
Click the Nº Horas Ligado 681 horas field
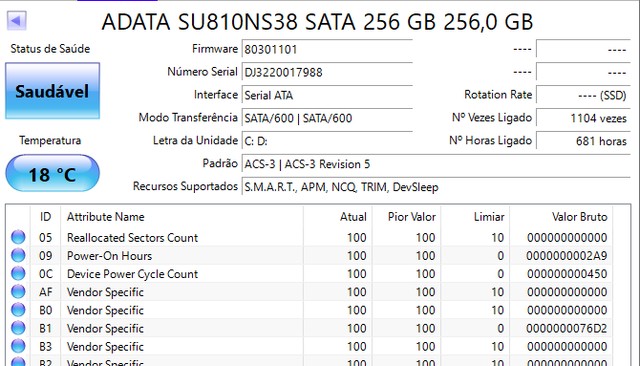pos(583,141)
